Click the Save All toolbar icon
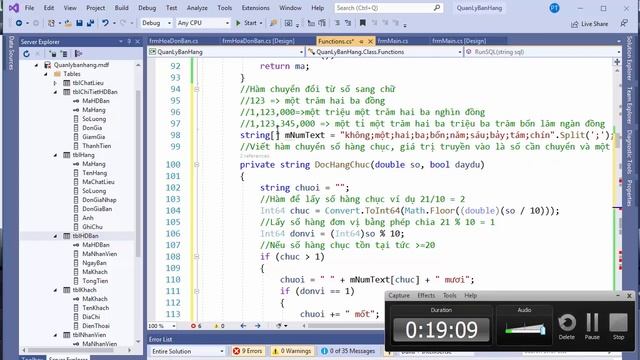Screen dimensions: 640x360 (x=90, y=23)
